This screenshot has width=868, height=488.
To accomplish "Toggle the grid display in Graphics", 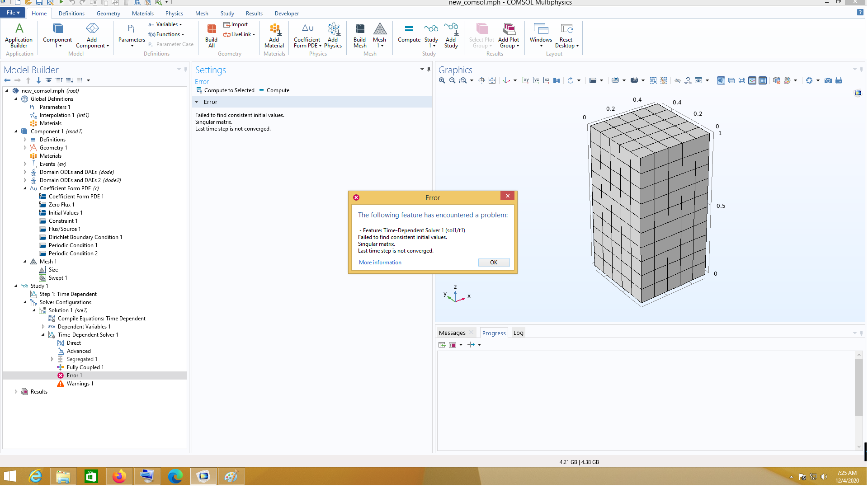I will point(762,80).
